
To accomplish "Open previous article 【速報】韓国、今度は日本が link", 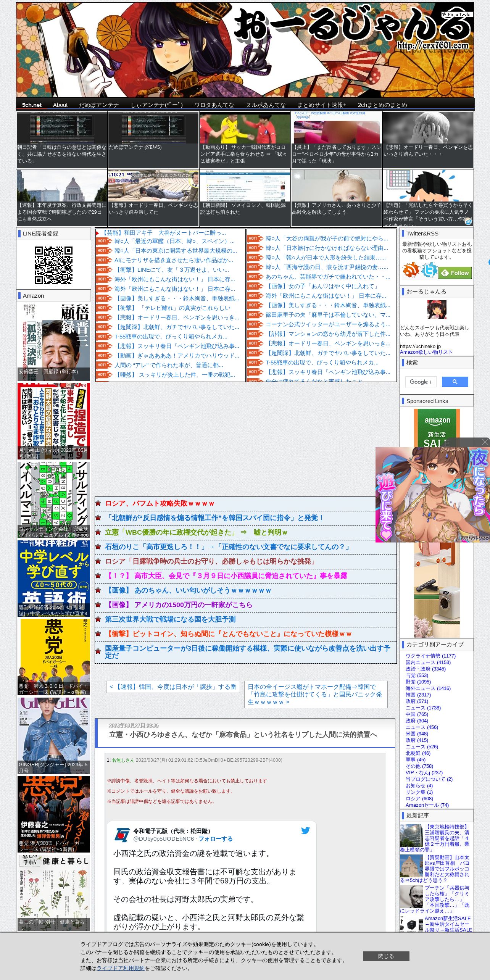I will (173, 687).
